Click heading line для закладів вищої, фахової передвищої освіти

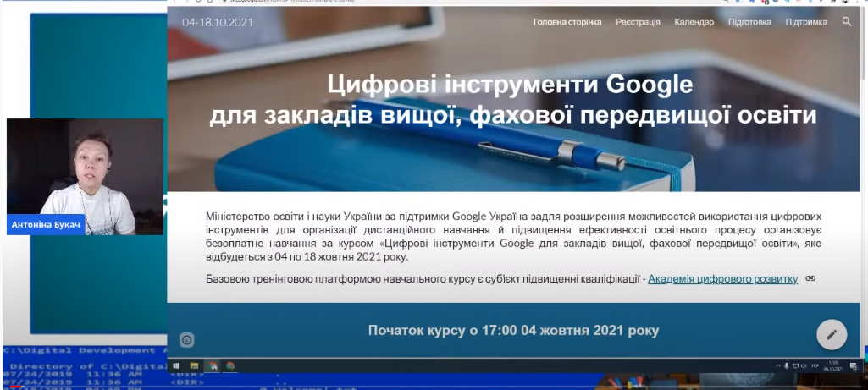[512, 116]
